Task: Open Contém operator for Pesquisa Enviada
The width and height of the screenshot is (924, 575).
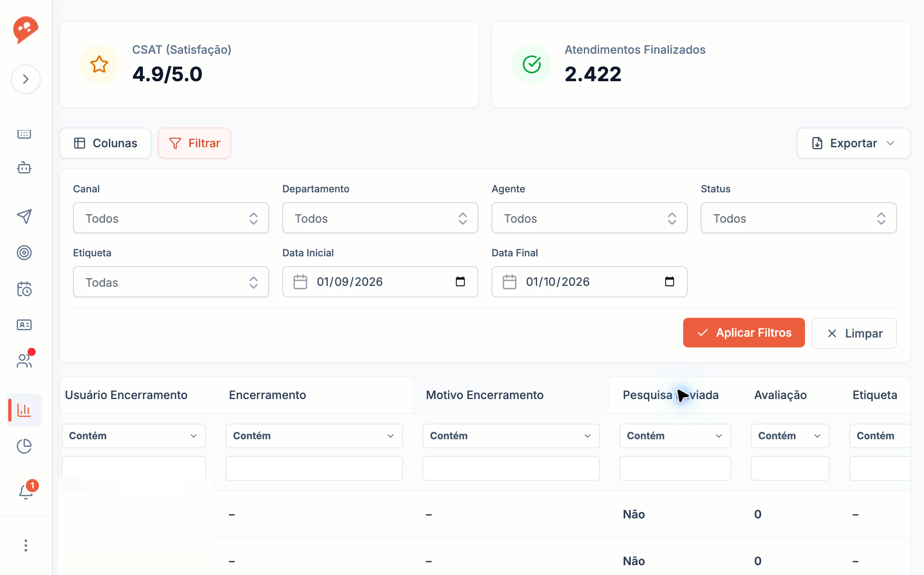Action: [x=675, y=436]
